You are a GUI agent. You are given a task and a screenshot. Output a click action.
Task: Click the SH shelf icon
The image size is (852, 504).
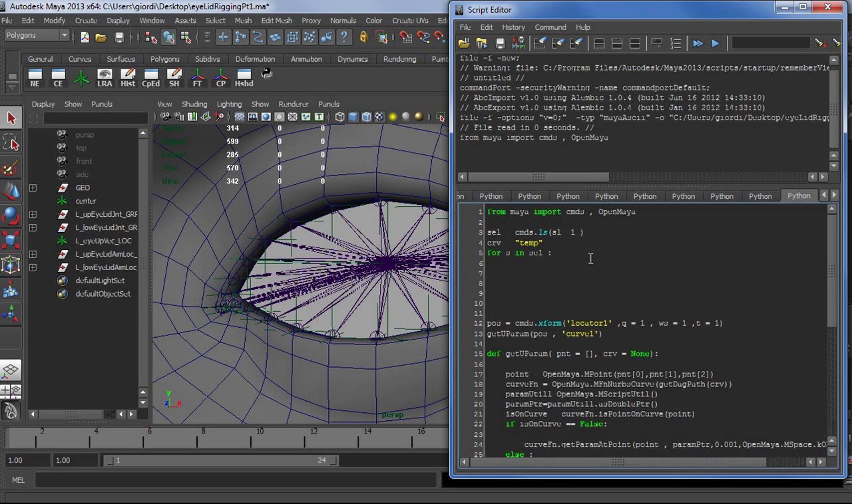pos(174,78)
